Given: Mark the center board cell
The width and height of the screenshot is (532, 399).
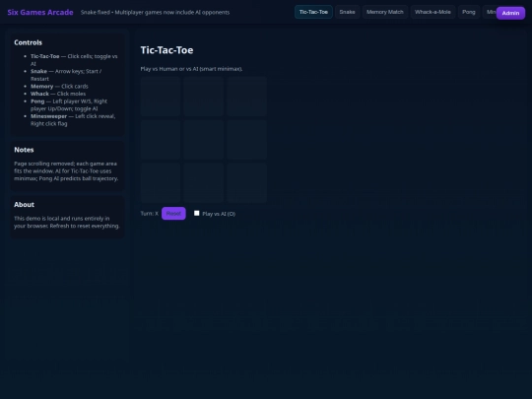Looking at the screenshot, I should click(x=204, y=140).
